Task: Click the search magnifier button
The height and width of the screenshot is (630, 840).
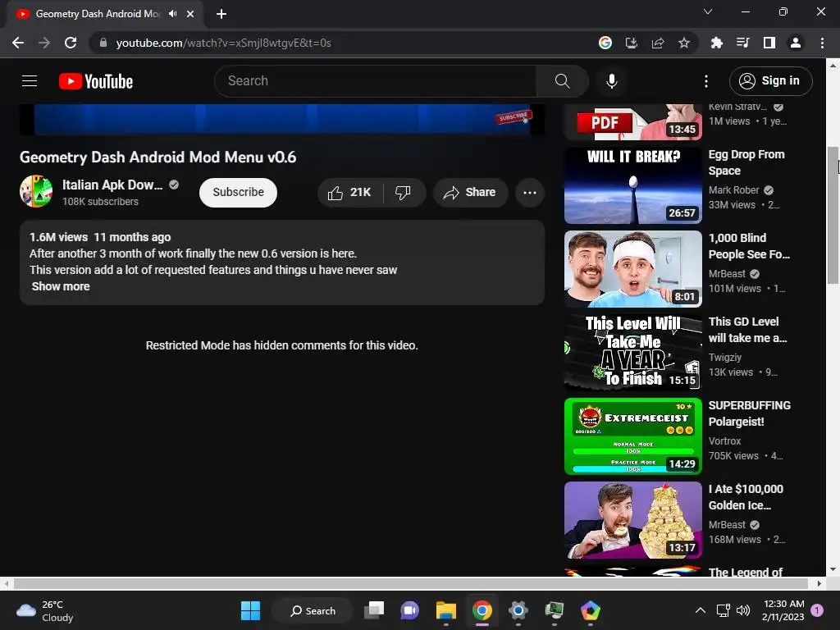Action: point(562,81)
